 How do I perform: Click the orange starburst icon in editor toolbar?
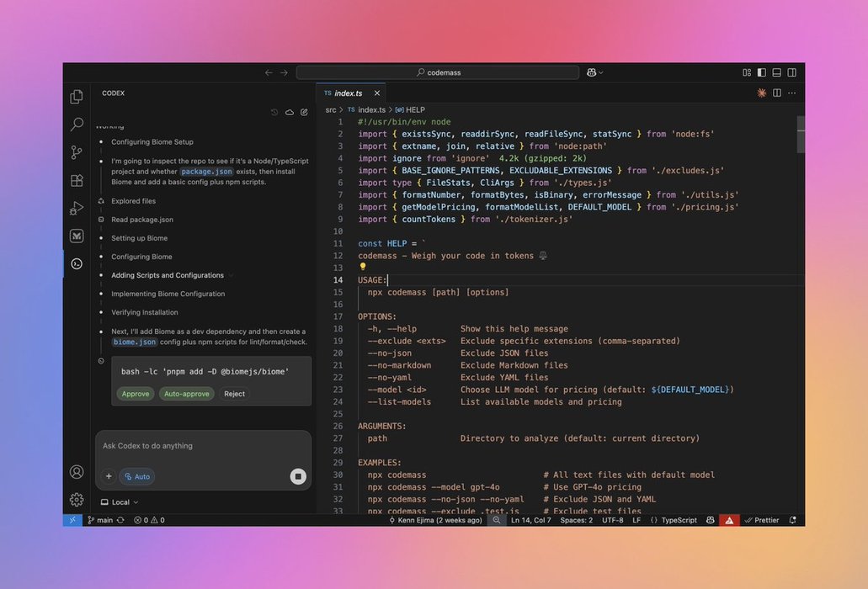(x=762, y=93)
